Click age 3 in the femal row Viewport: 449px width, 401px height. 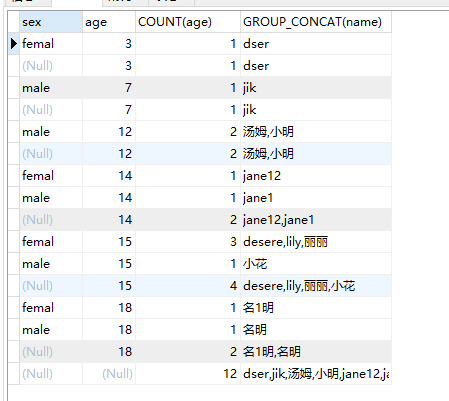pos(109,44)
